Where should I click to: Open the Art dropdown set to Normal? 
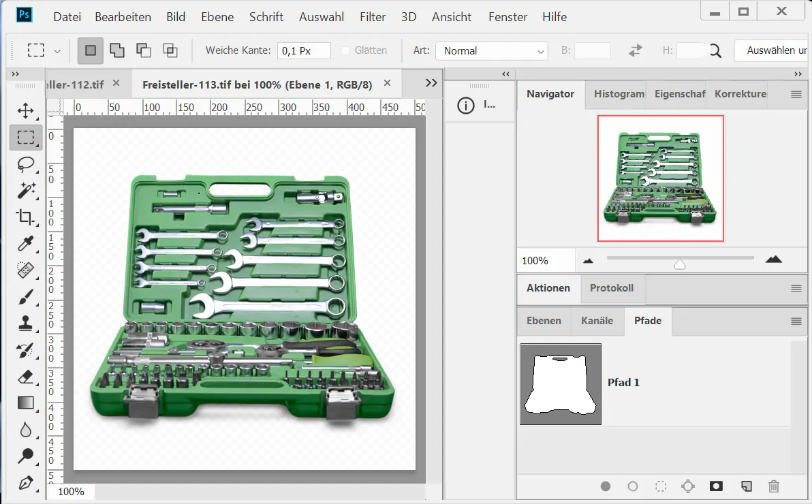[x=492, y=51]
